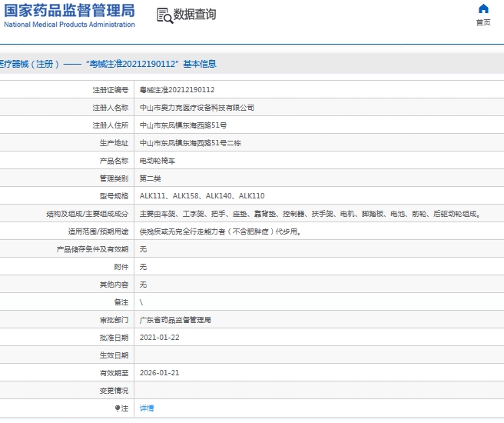Click the 注册证编号 row label

pos(111,90)
